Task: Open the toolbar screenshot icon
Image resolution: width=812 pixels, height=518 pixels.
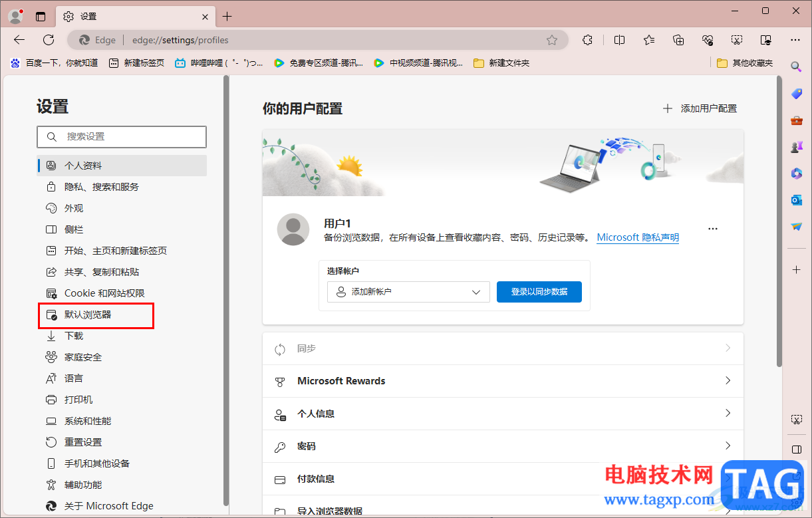Action: (x=737, y=40)
